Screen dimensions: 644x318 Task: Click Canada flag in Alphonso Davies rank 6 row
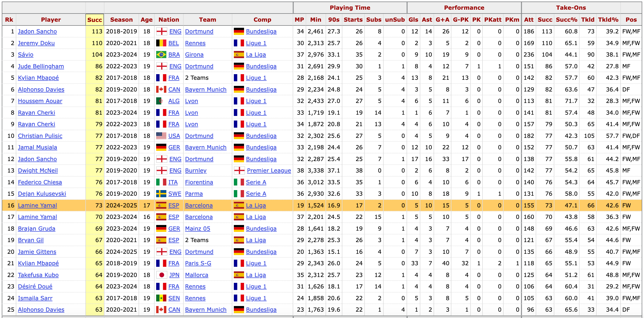pos(161,89)
